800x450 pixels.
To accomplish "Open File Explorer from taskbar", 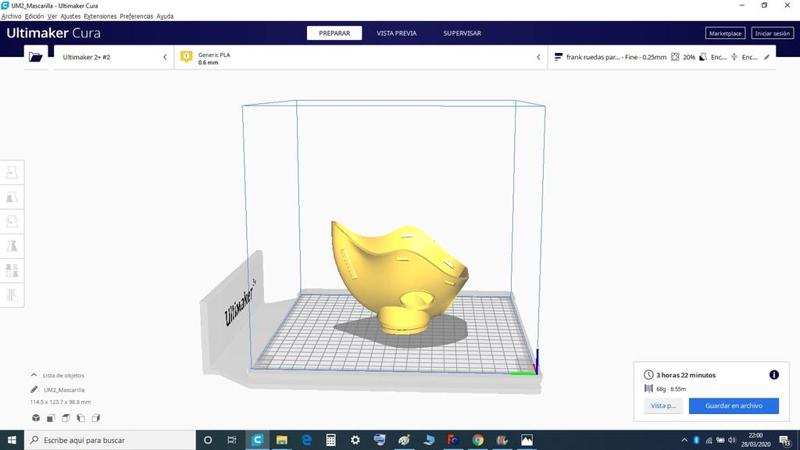I will (282, 440).
